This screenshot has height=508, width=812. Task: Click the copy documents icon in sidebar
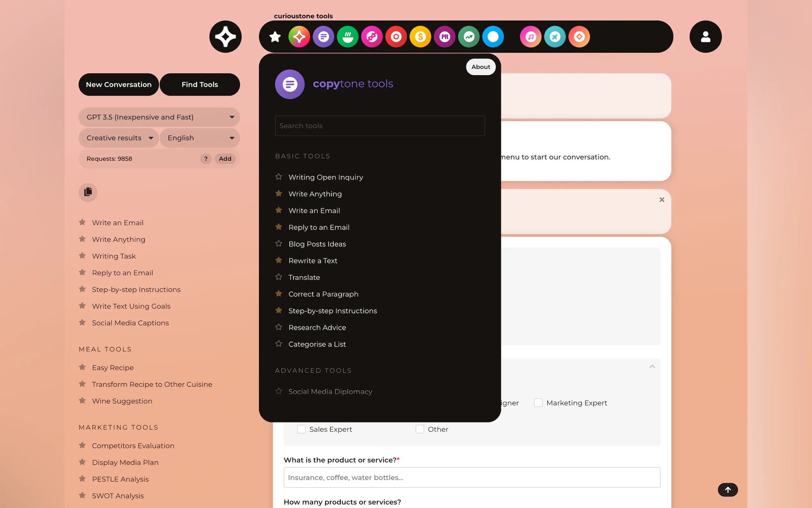coord(88,192)
